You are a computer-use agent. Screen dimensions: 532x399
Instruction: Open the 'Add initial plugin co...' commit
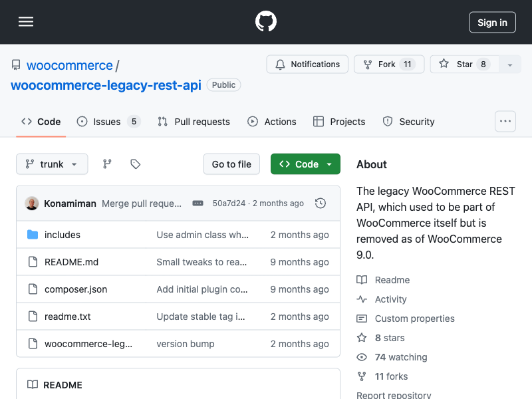(x=202, y=289)
